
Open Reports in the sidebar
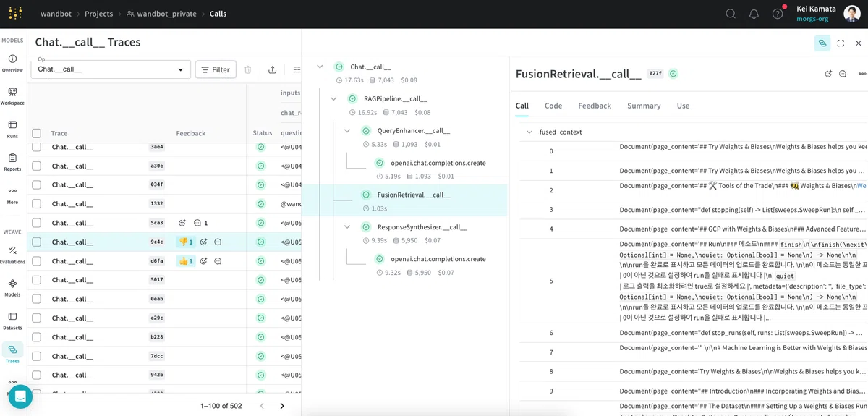[x=12, y=161]
